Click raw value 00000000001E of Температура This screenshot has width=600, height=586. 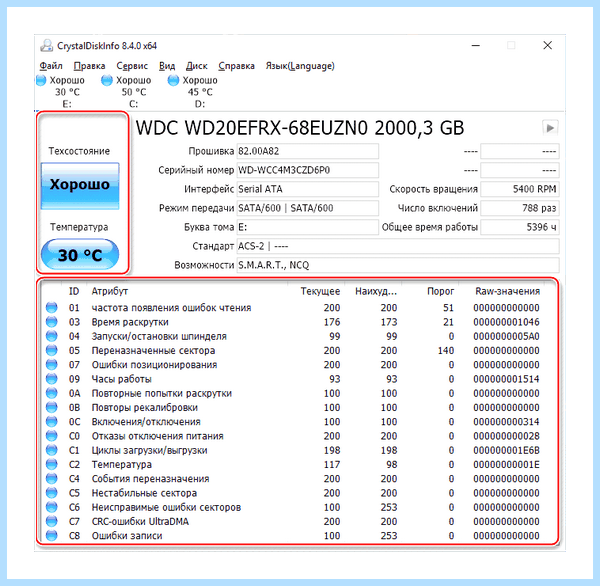506,464
